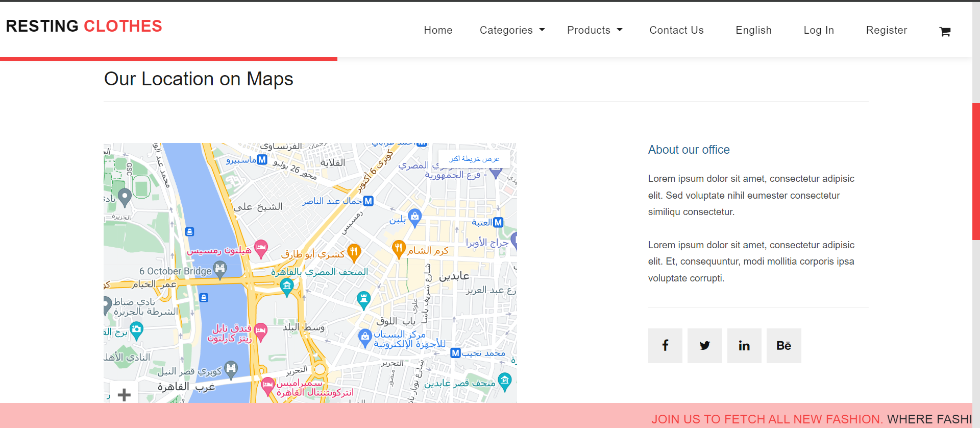Click the teal museum pin for المتحف المصري
Viewport: 980px width, 428px height.
click(287, 288)
